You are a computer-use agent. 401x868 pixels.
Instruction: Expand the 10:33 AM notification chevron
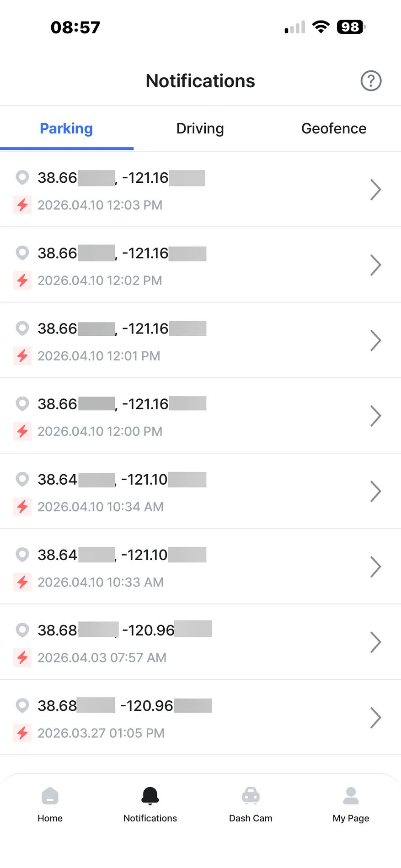[375, 566]
